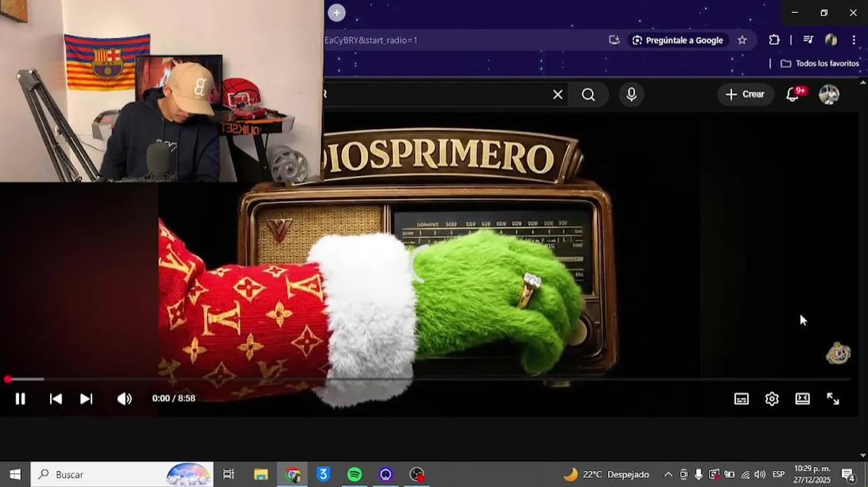Screen dimensions: 868x487
Task: Open the YouTube account avatar menu
Action: pos(829,95)
